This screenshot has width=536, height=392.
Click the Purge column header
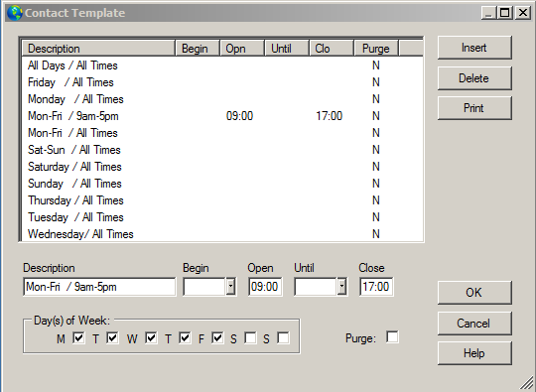click(x=376, y=49)
